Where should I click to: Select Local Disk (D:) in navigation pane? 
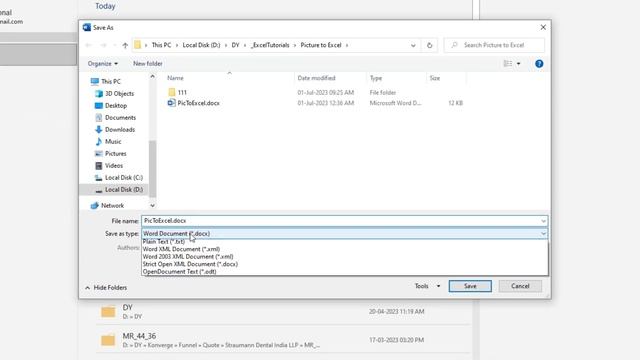pyautogui.click(x=124, y=190)
